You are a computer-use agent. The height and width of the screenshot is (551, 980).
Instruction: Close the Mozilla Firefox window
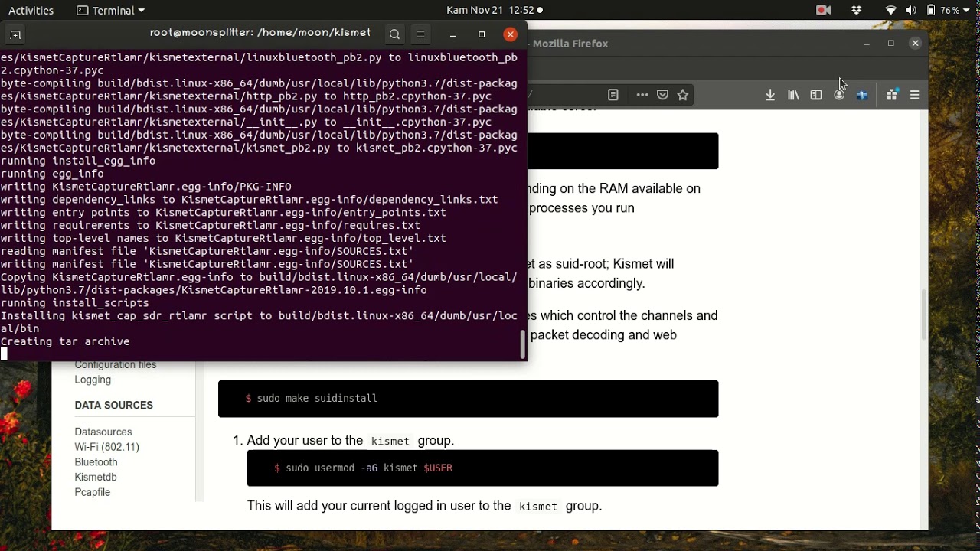tap(915, 44)
